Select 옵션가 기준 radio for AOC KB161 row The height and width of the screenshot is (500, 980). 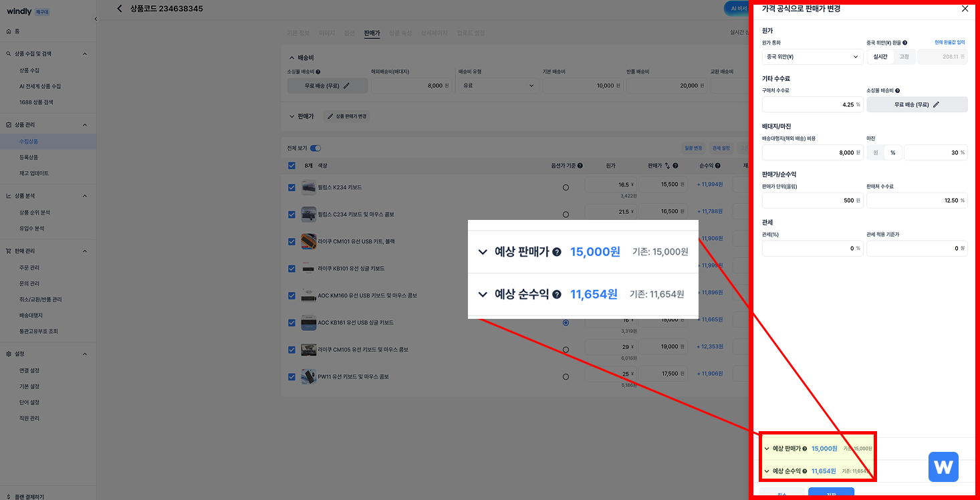pyautogui.click(x=566, y=323)
